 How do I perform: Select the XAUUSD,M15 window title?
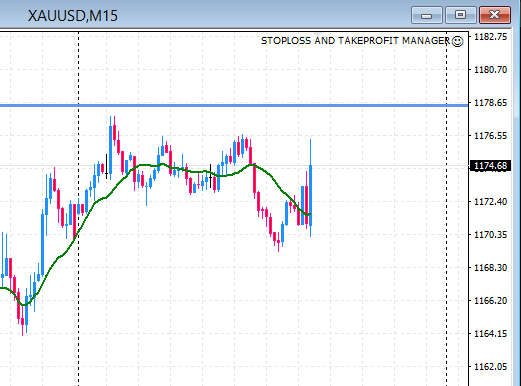click(73, 16)
